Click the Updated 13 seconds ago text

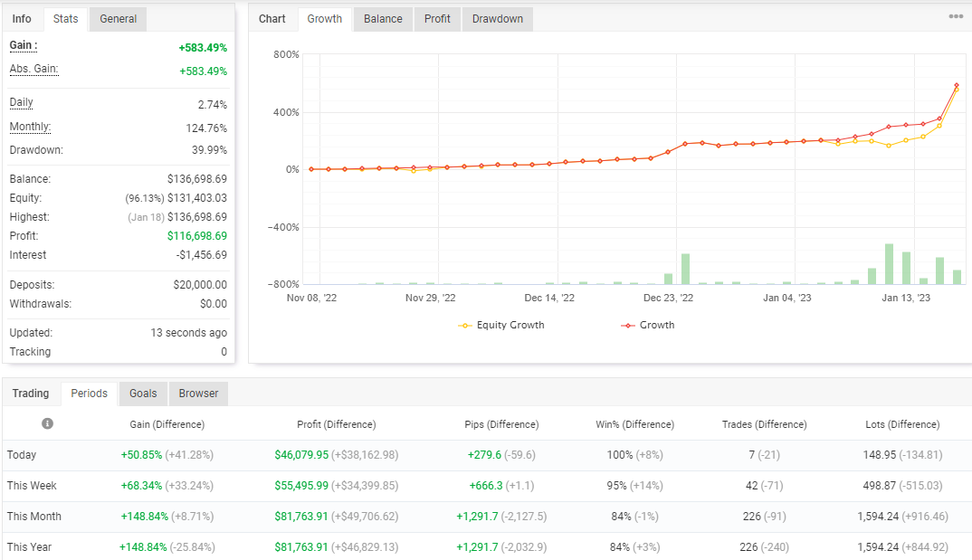click(188, 333)
